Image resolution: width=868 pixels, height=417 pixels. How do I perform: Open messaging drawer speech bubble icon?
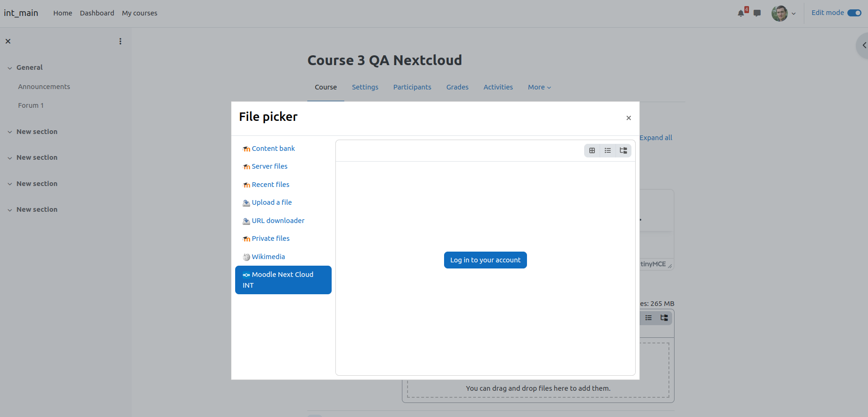click(757, 13)
